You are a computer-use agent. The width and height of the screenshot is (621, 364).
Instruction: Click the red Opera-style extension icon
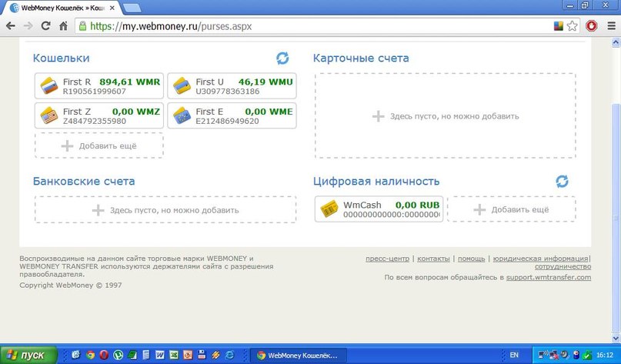592,25
